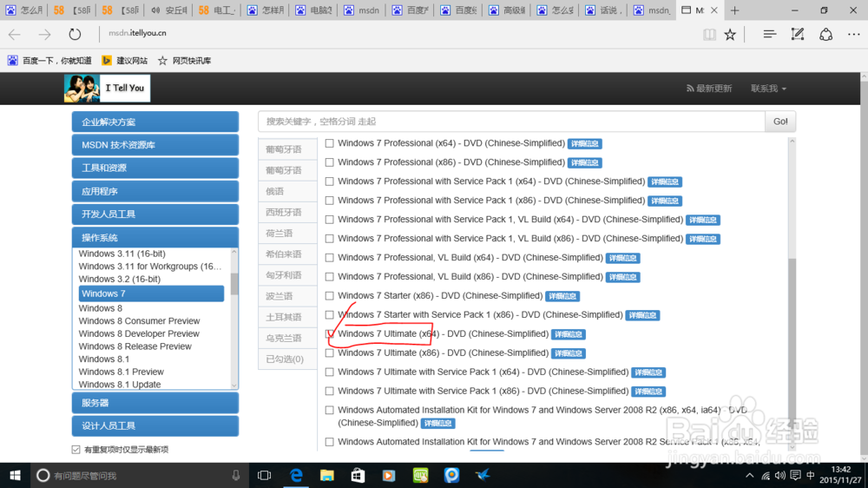Open File Explorer from taskbar
The width and height of the screenshot is (868, 488).
[327, 475]
